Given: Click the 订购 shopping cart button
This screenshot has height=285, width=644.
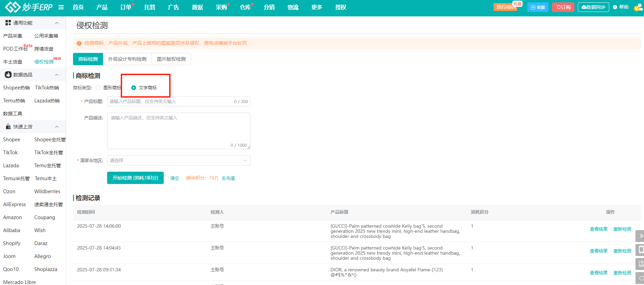Looking at the screenshot, I should point(563,7).
